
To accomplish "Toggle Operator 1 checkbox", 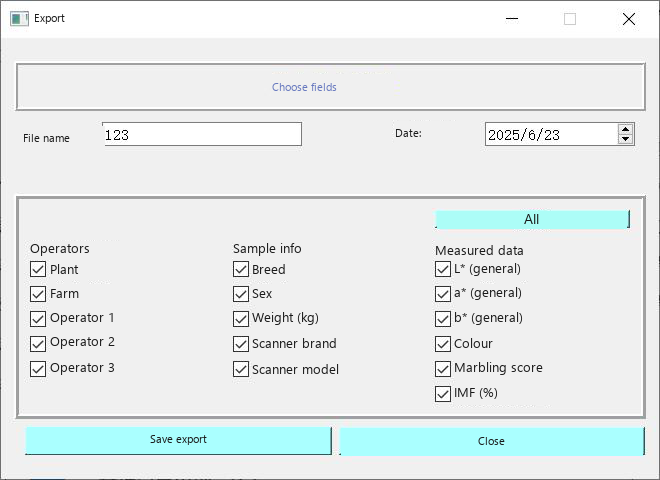I will (38, 319).
